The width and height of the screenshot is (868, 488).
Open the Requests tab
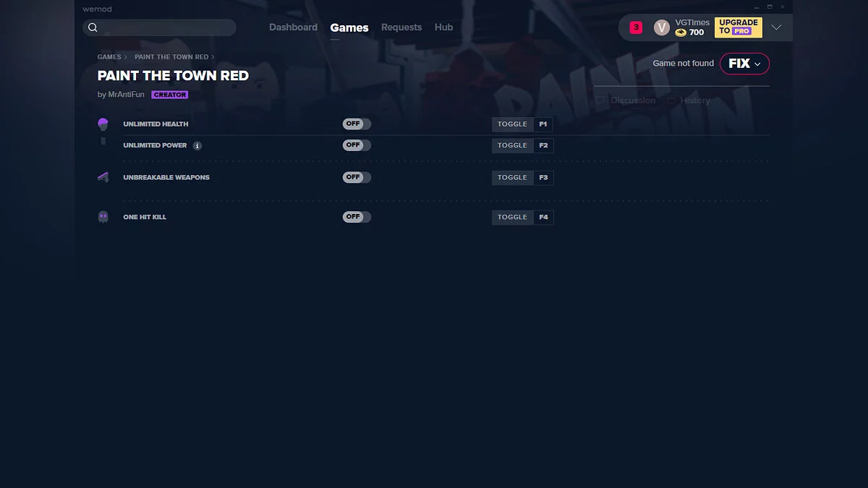coord(401,27)
